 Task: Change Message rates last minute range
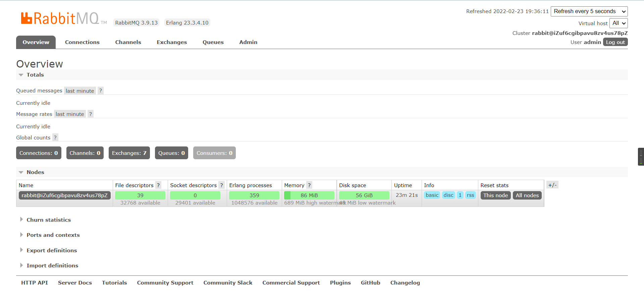tap(70, 114)
